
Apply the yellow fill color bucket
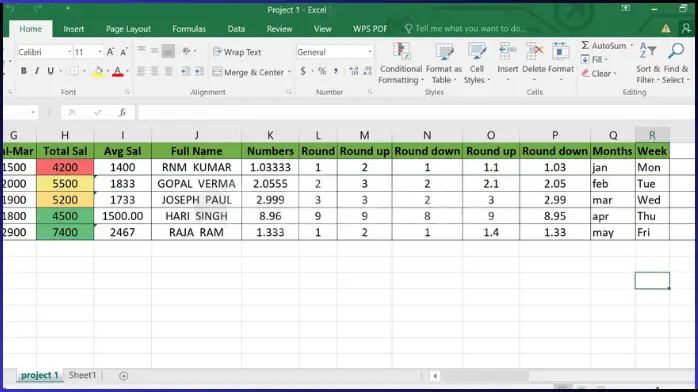[x=98, y=71]
